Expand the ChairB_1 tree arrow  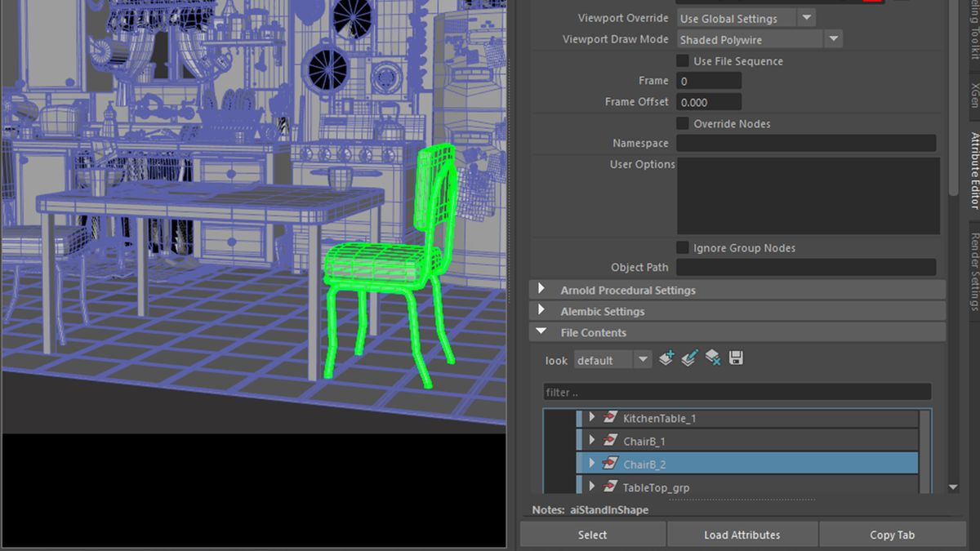pos(592,441)
